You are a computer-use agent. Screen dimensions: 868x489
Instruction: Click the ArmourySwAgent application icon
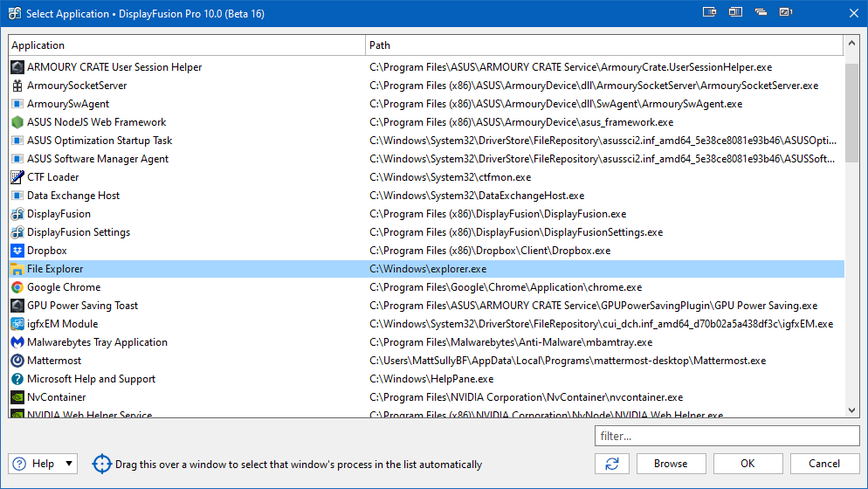(17, 104)
